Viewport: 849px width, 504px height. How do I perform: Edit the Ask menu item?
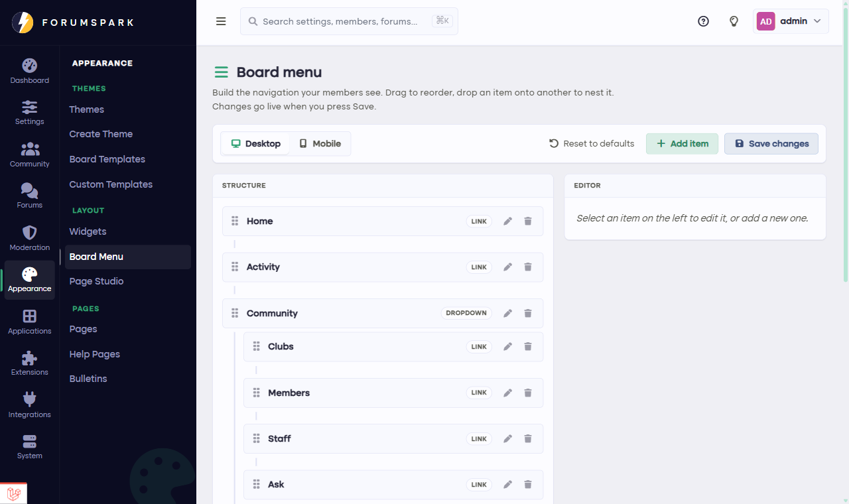(508, 485)
